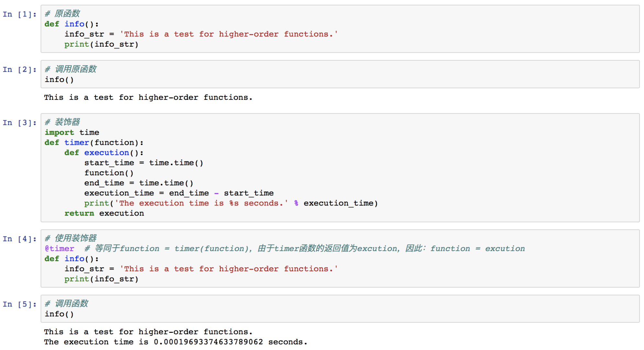Screen dimensions: 644x350
Task: Click the import time line
Action: pyautogui.click(x=72, y=132)
